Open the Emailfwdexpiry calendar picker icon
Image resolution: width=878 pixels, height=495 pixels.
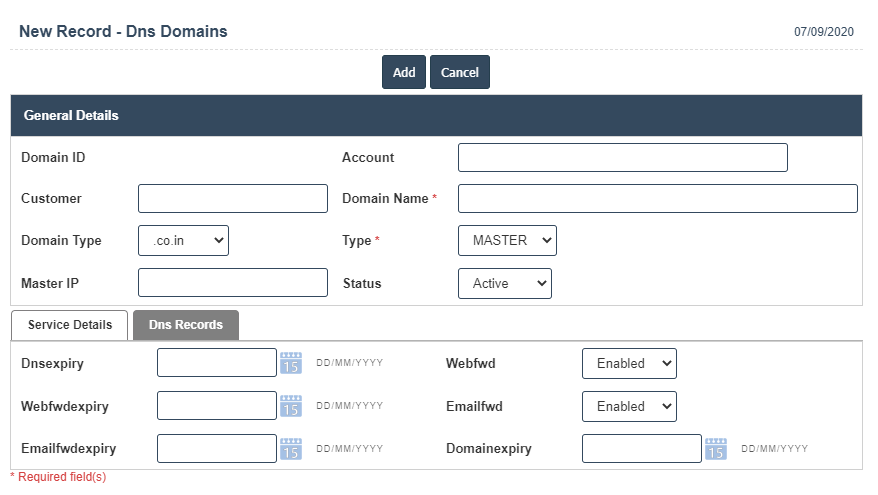[291, 449]
